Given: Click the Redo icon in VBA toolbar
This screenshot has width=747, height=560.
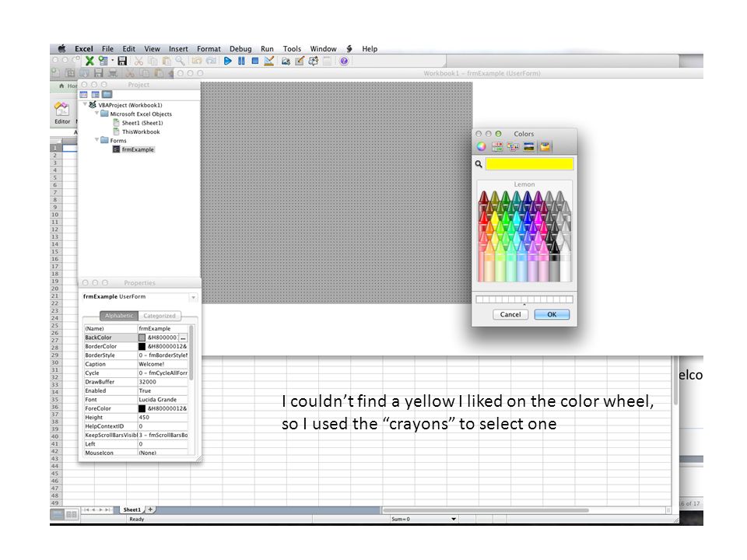Looking at the screenshot, I should pos(211,61).
